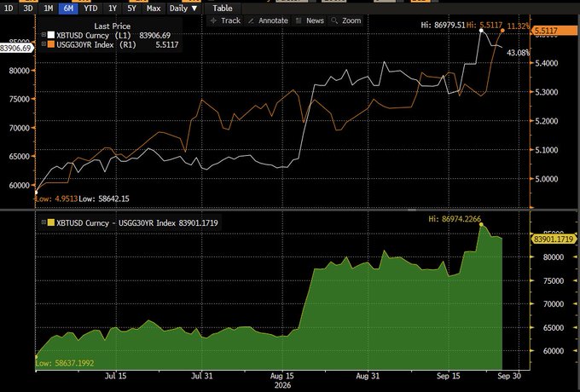The width and height of the screenshot is (580, 392).
Task: Click the 83906.69 left axis price tag
Action: [x=16, y=48]
